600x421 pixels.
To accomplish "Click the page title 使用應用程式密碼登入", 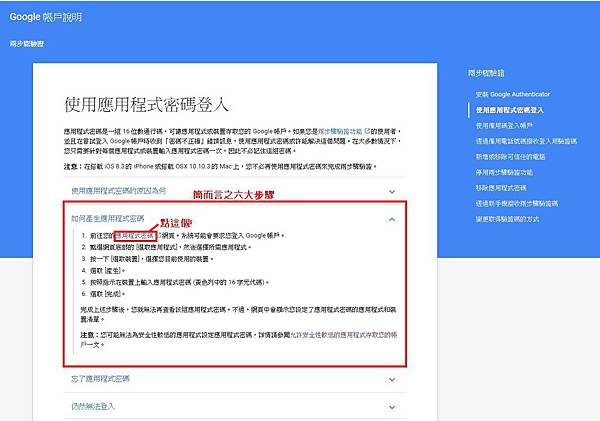I will (147, 105).
